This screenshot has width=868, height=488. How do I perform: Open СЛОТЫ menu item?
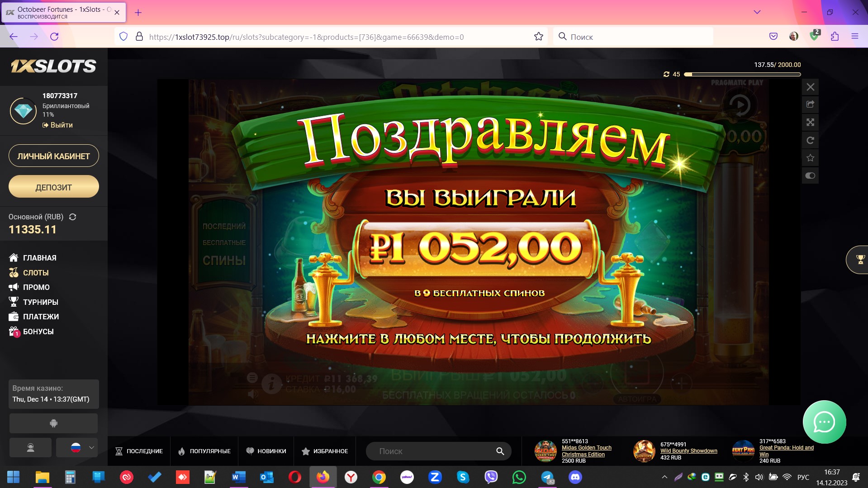[29, 273]
